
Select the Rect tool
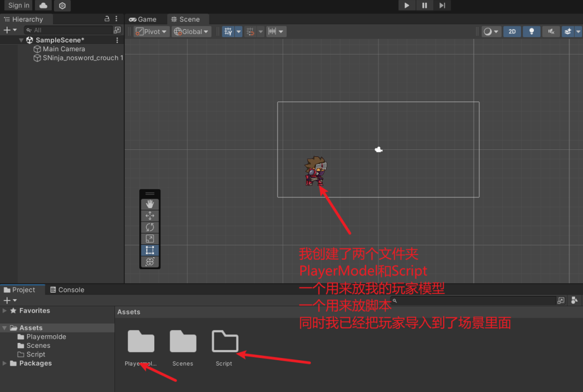[150, 250]
